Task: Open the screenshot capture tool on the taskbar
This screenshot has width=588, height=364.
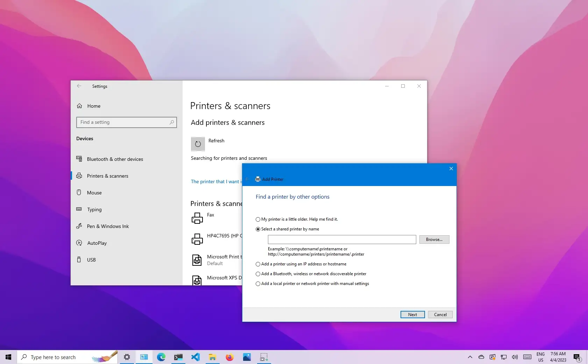Action: click(x=264, y=357)
